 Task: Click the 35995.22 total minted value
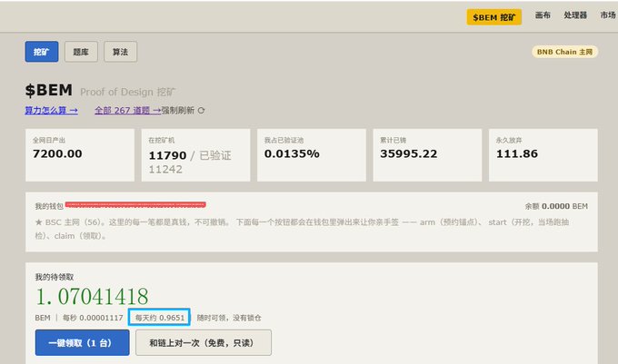tap(409, 153)
